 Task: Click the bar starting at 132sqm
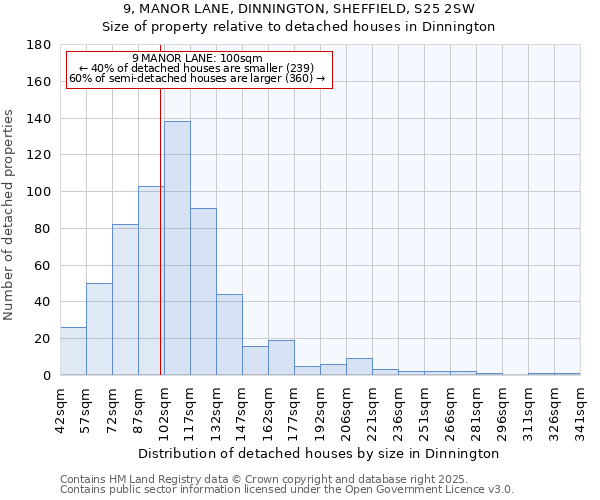[x=229, y=334]
